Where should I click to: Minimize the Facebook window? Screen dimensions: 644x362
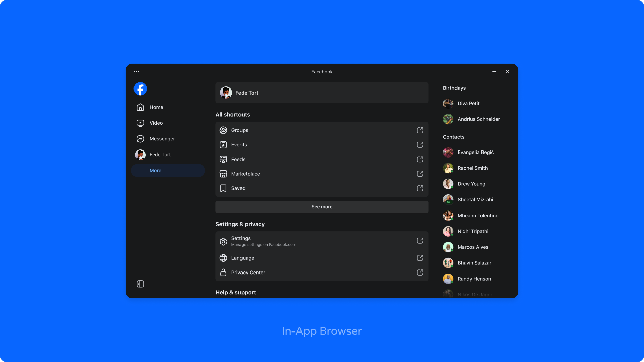pyautogui.click(x=494, y=71)
